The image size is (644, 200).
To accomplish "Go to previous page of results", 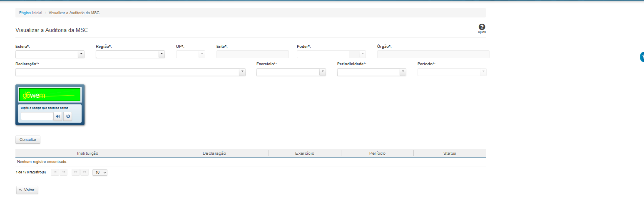I will [x=63, y=172].
